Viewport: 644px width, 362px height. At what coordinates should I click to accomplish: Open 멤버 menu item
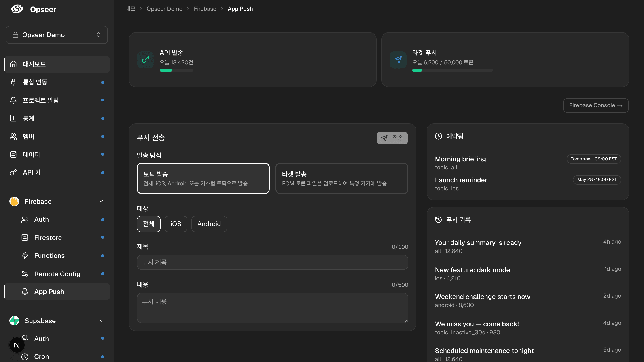pyautogui.click(x=57, y=136)
